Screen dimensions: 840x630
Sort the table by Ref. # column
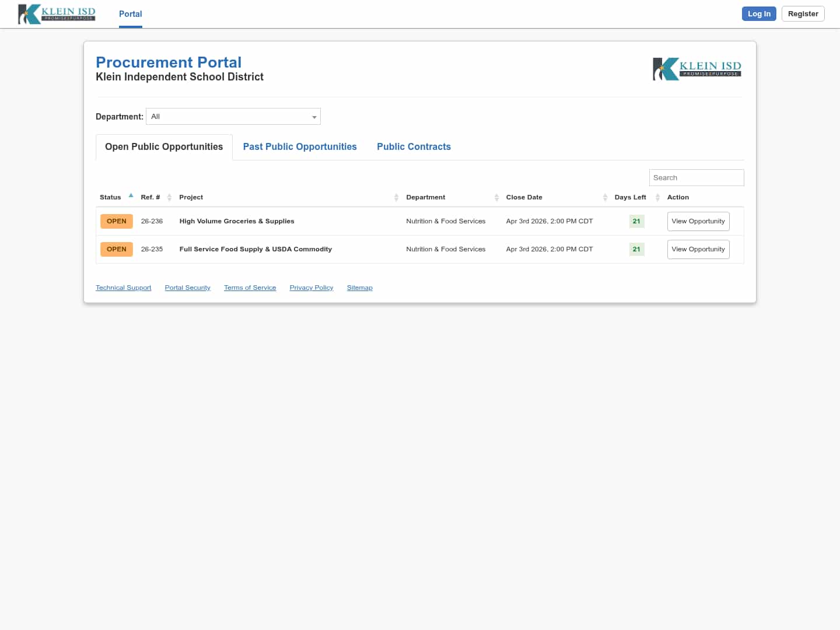169,197
